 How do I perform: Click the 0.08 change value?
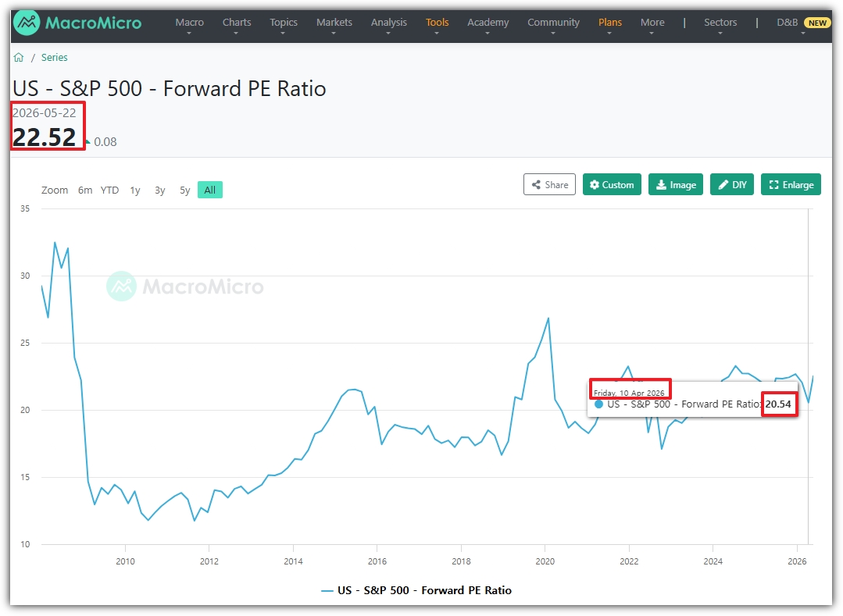click(x=105, y=142)
